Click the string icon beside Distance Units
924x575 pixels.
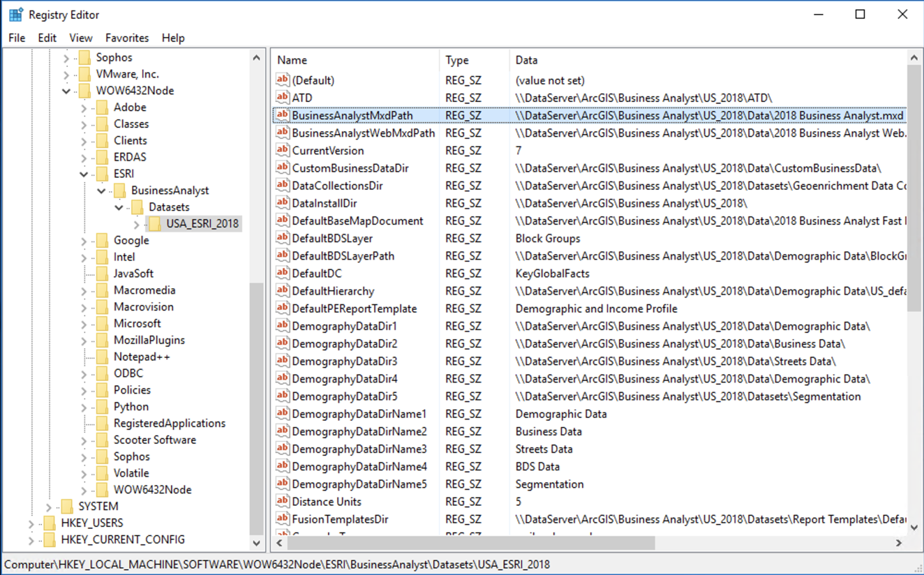point(282,501)
